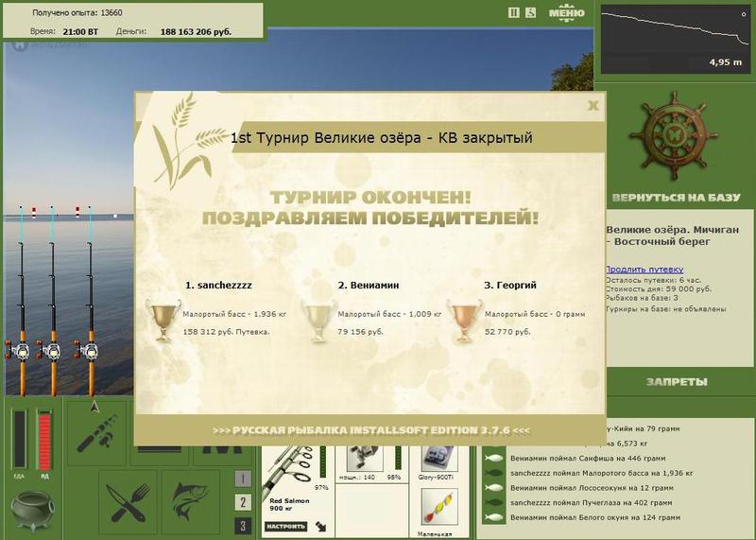Screen dimensions: 756x540
Task: Click the gold trophy for sanchezzzz
Action: point(163,321)
